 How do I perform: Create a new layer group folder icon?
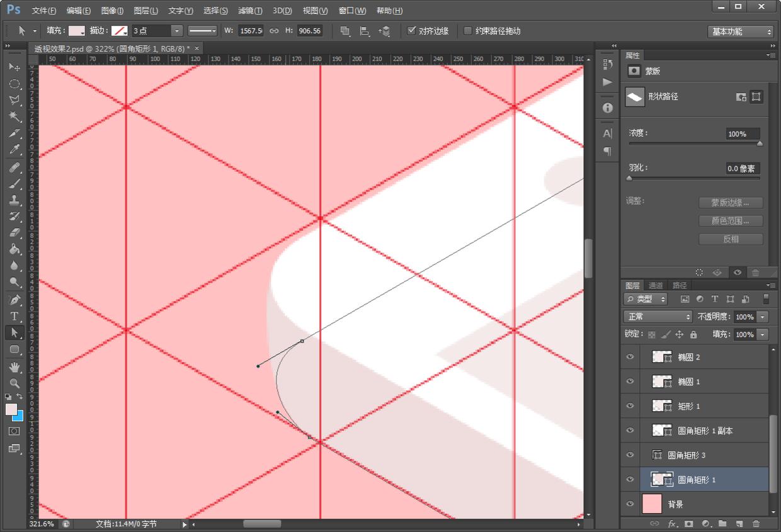722,524
